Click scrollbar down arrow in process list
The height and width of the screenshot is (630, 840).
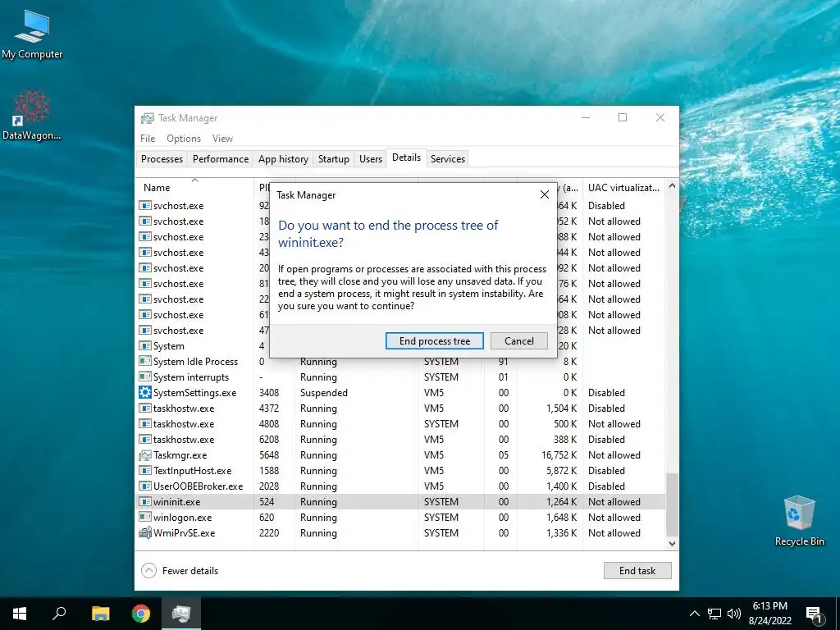click(672, 543)
